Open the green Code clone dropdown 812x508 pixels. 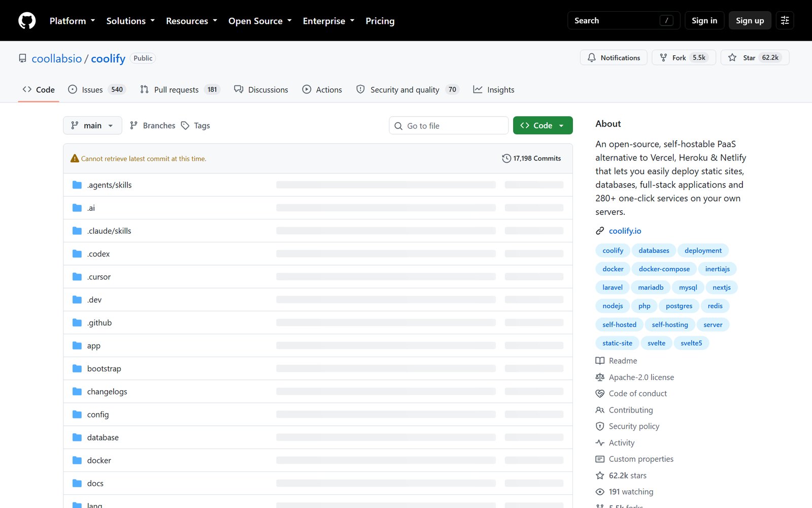point(543,125)
